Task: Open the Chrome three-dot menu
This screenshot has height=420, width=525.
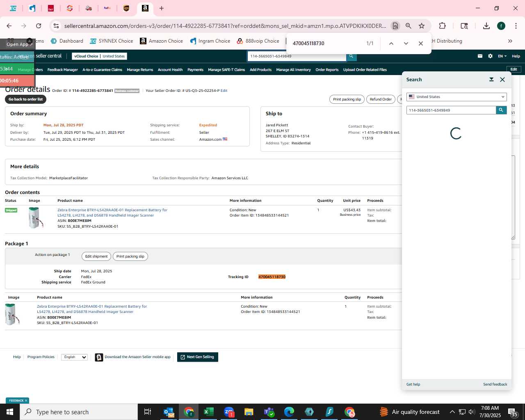Action: [516, 26]
